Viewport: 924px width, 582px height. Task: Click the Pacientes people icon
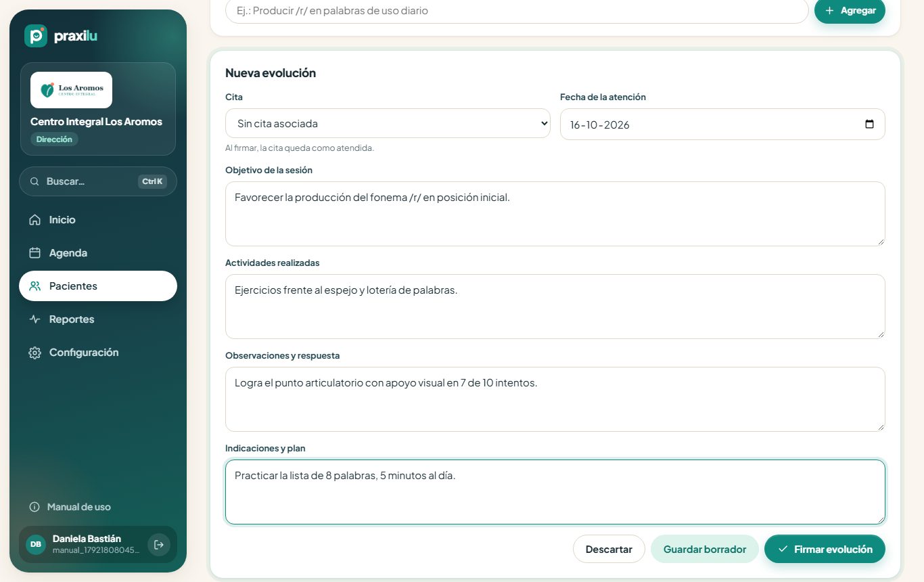(x=34, y=286)
